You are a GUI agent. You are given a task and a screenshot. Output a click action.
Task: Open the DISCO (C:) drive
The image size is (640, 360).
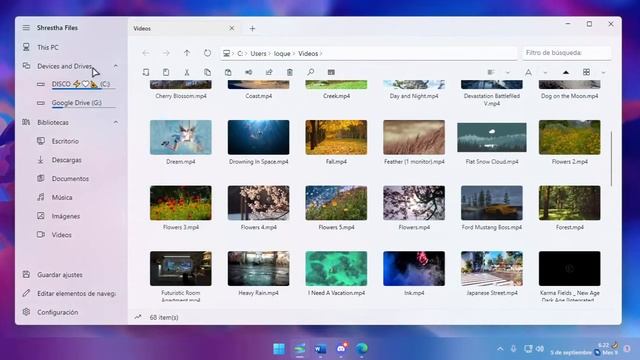[81, 84]
